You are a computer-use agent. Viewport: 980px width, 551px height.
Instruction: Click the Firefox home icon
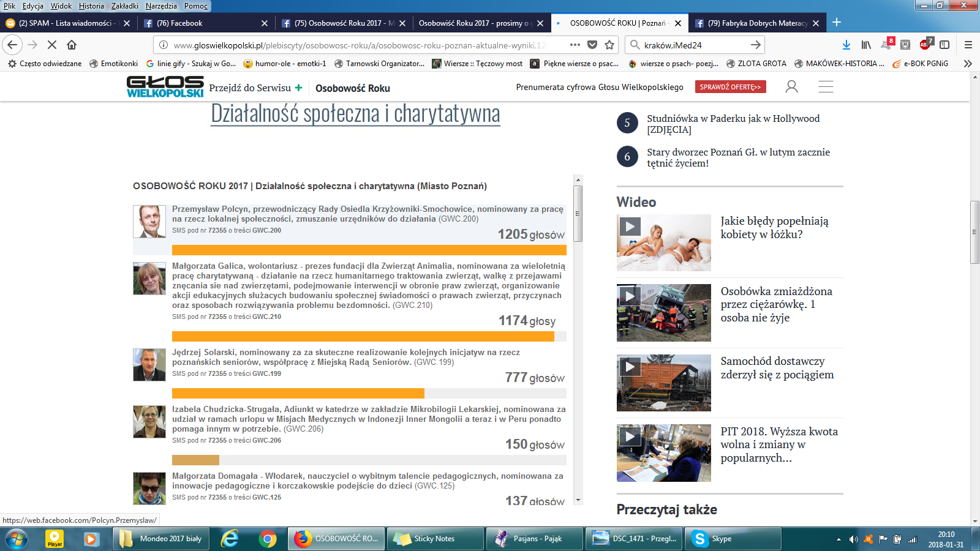(72, 45)
